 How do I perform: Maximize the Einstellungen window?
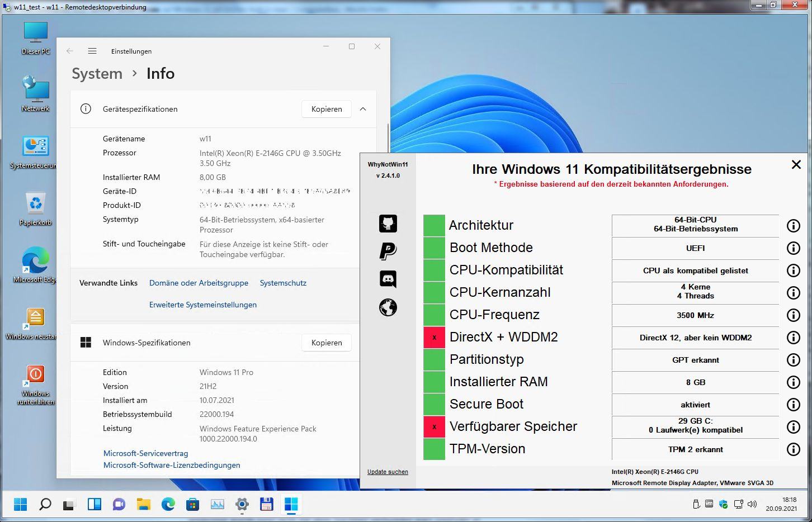(x=352, y=46)
